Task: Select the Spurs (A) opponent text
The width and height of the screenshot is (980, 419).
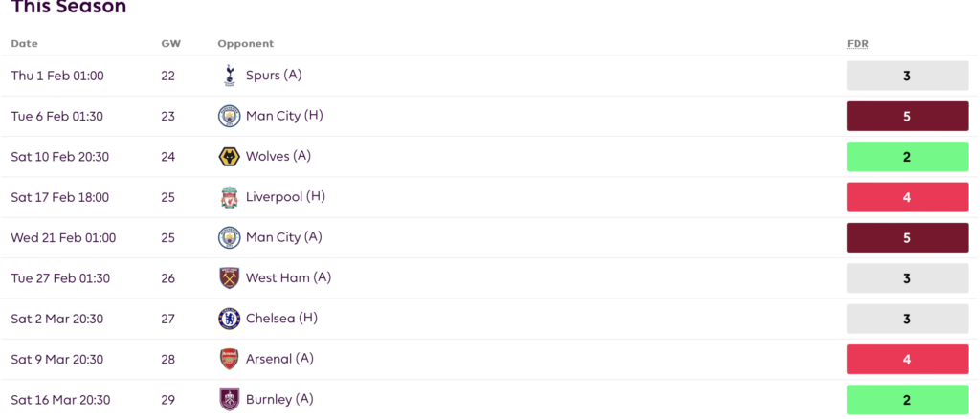Action: [x=274, y=75]
